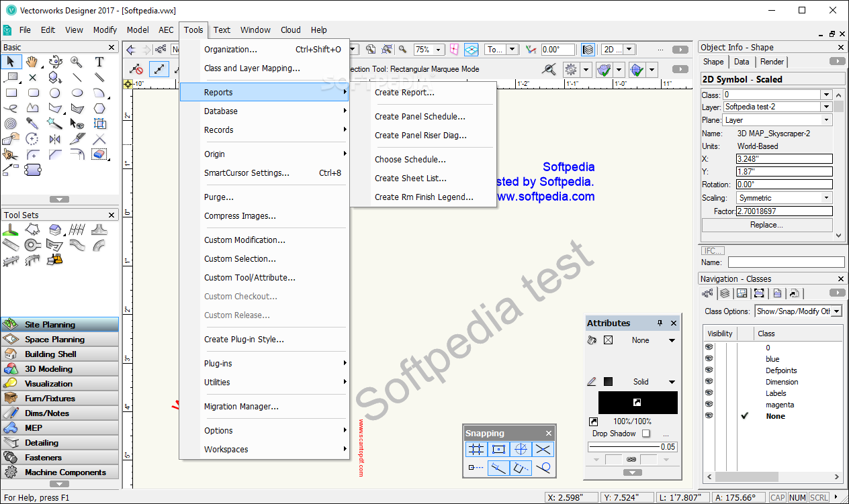Select the Mirror tool

(x=55, y=139)
